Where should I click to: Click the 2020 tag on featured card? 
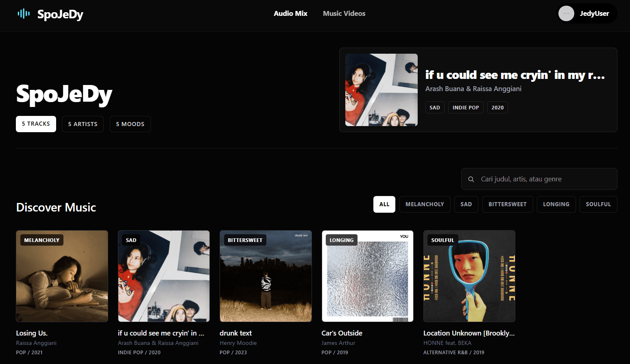[497, 107]
